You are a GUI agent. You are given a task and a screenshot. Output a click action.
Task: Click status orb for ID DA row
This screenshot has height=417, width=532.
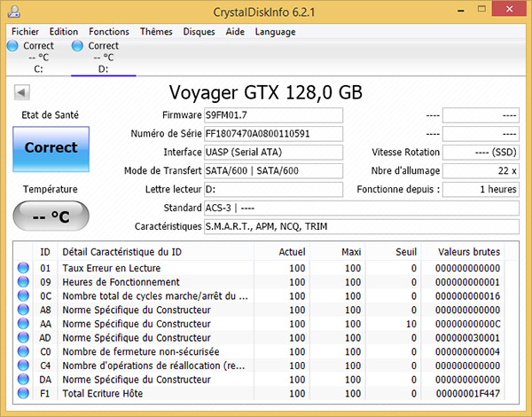point(23,380)
